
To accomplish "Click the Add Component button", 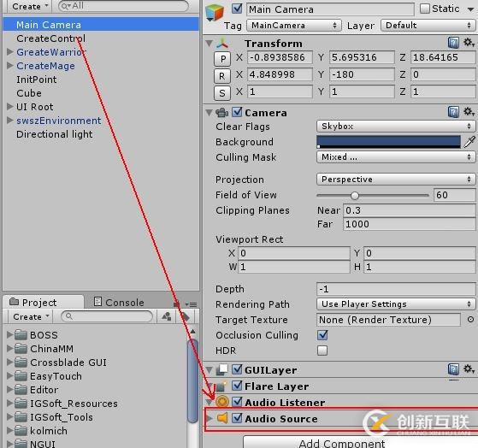I will [x=361, y=442].
